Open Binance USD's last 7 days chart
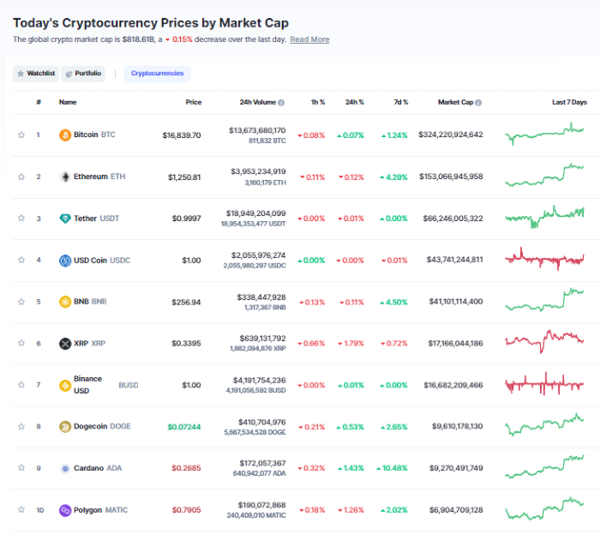 545,384
